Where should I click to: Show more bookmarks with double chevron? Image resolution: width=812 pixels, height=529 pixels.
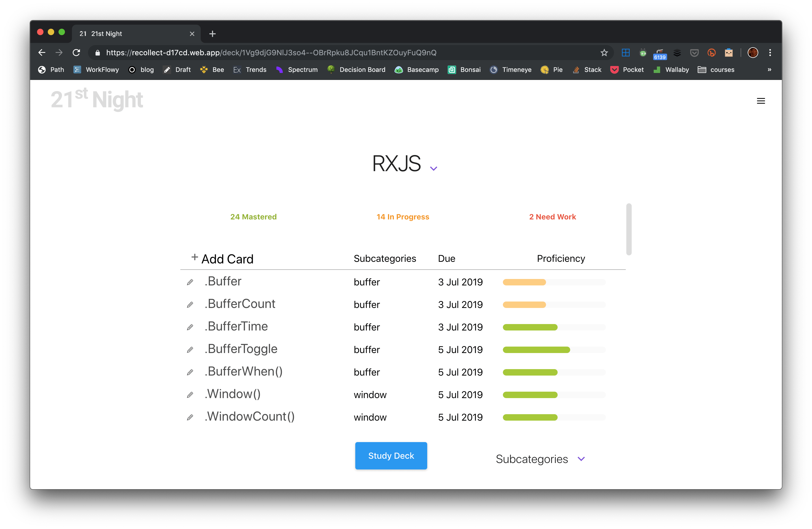pyautogui.click(x=769, y=69)
